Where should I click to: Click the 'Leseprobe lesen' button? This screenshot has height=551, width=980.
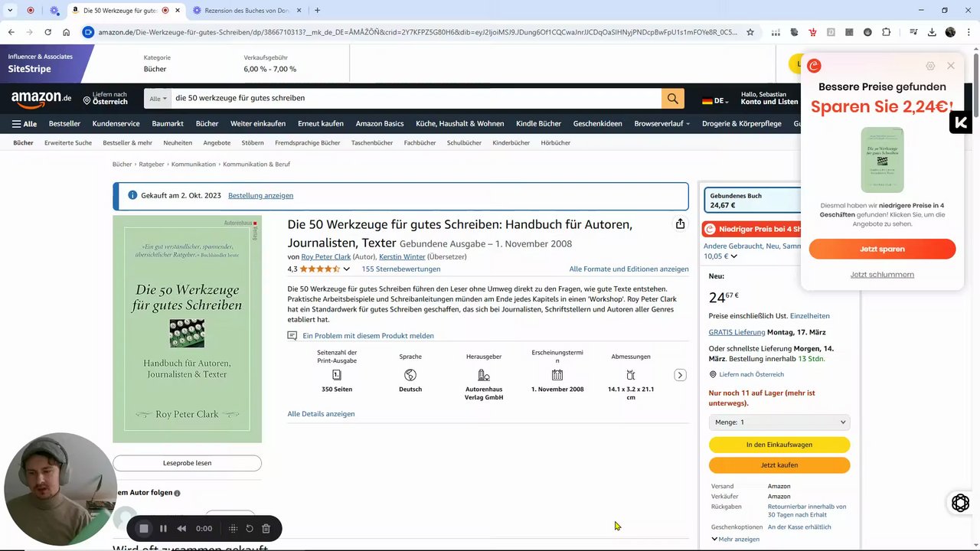coord(187,463)
